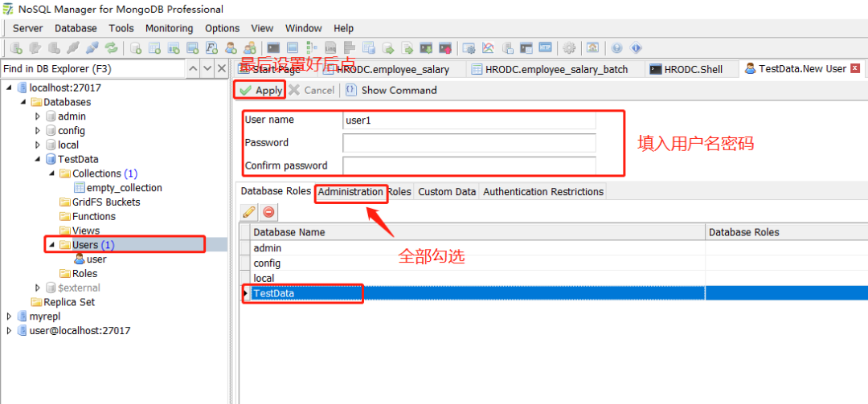Expand the local database tree node
868x404 pixels.
38,145
